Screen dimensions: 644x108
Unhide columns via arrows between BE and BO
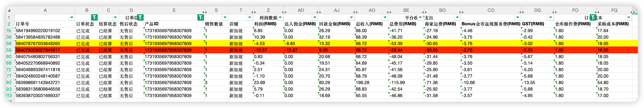click(x=424, y=12)
